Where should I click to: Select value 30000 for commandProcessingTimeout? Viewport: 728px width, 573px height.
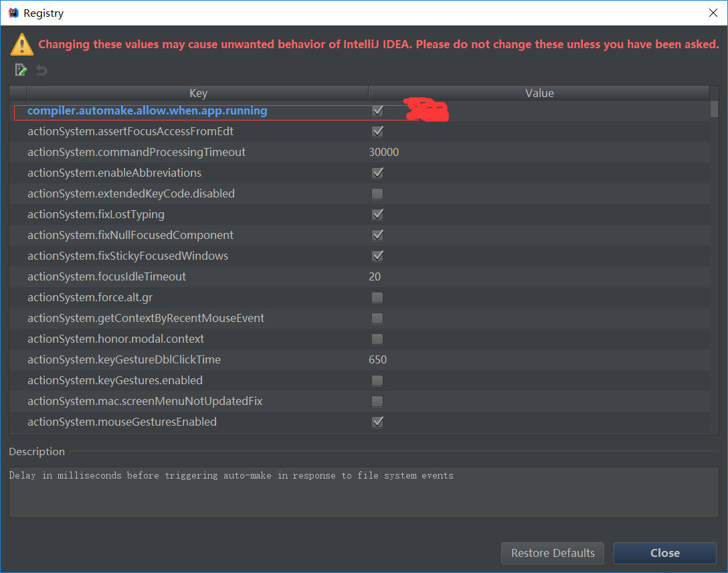[383, 153]
